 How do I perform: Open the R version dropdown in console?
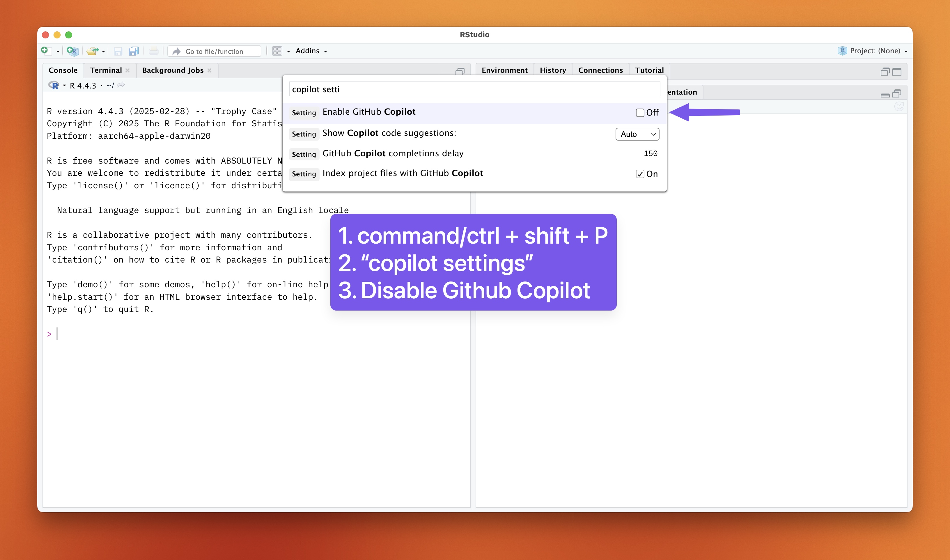tap(65, 86)
